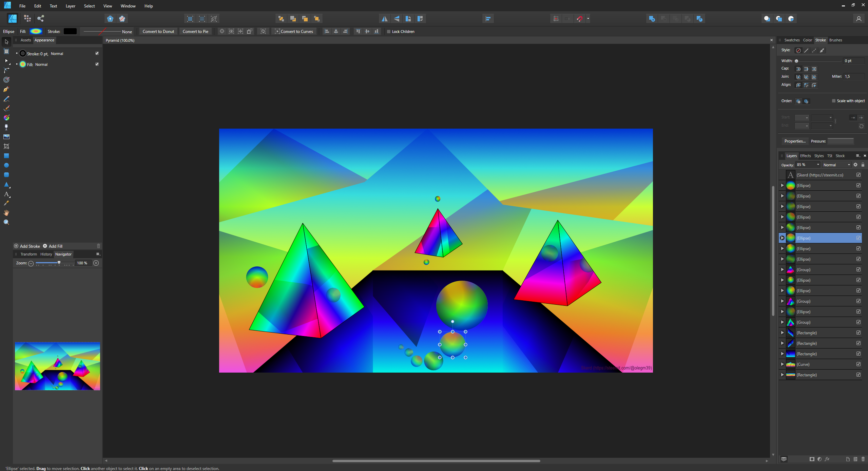Delete layer with trash icon
Image resolution: width=868 pixels, height=471 pixels.
click(x=863, y=459)
